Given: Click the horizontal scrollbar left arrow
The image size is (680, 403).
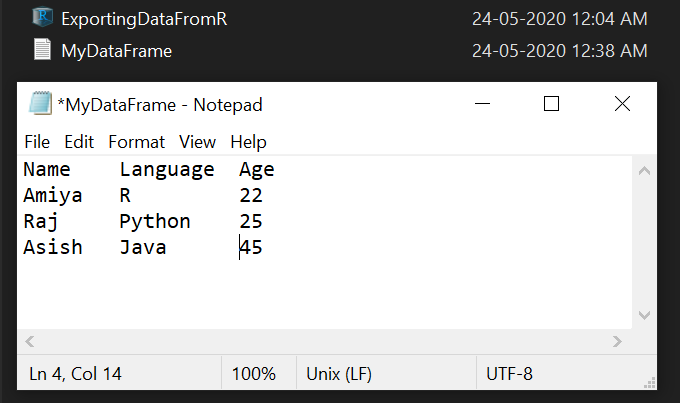Looking at the screenshot, I should (x=29, y=341).
